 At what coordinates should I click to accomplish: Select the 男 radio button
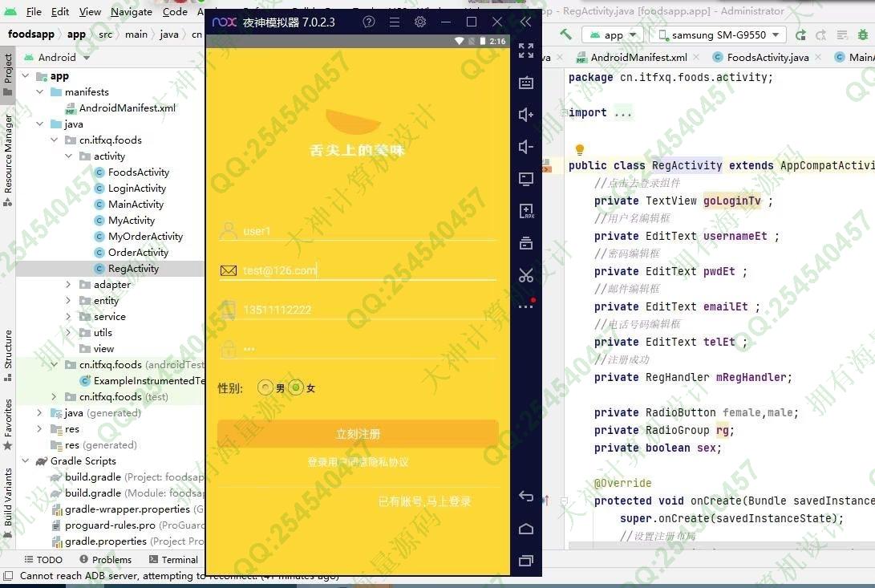(265, 387)
